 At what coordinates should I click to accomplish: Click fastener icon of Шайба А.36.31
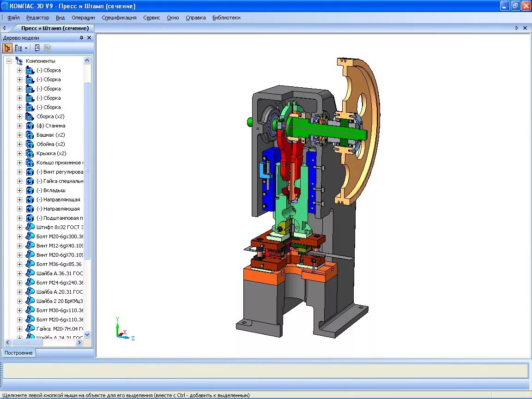[x=30, y=273]
